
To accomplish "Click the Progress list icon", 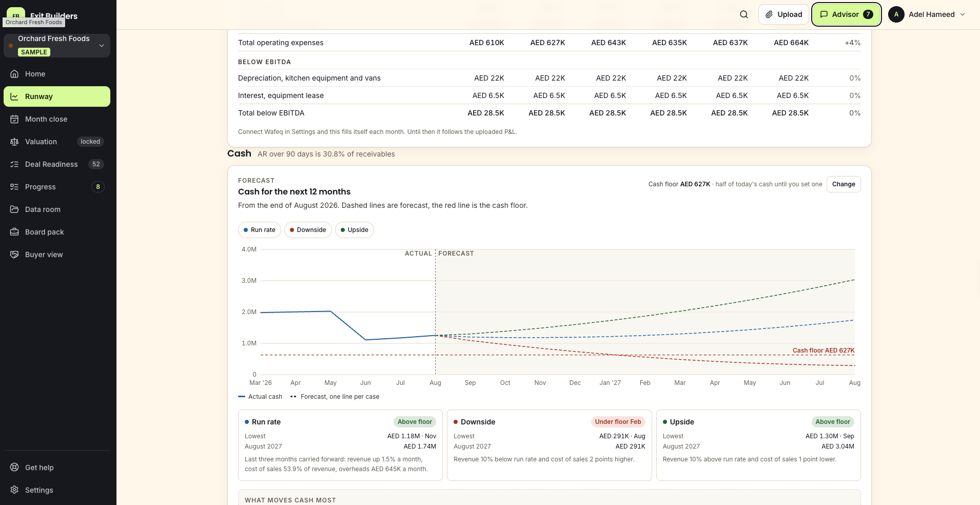I will pos(14,187).
